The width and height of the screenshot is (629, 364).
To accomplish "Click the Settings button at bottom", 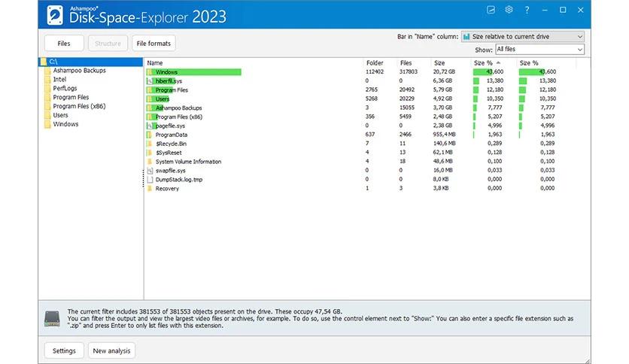I will (64, 350).
